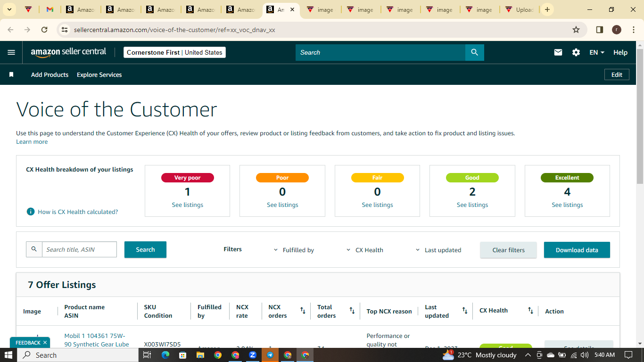Screen dimensions: 644x362
Task: Open Chrome three-dot menu
Action: tap(633, 30)
